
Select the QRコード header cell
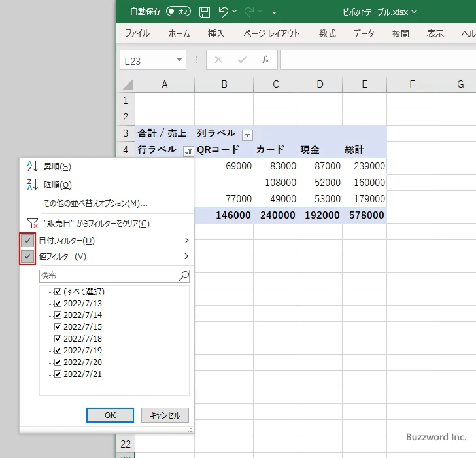(224, 149)
